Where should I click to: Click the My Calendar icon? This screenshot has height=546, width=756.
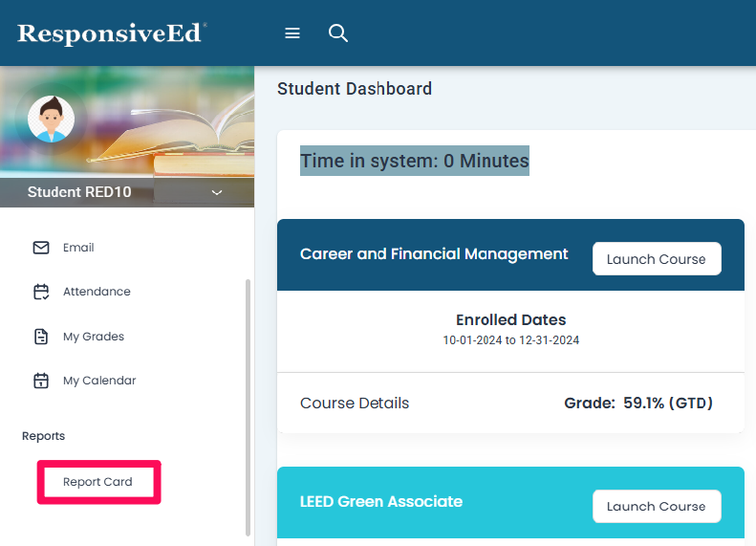pos(41,381)
